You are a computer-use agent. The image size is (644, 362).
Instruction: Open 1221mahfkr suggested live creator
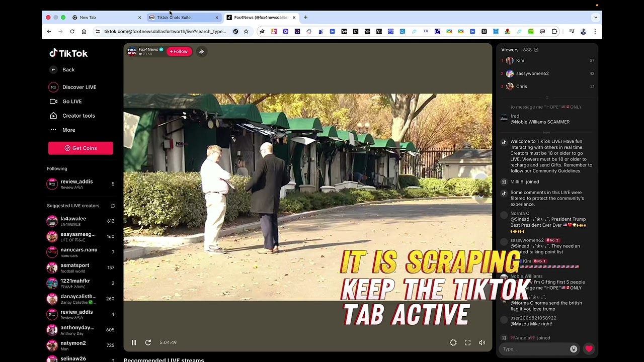pyautogui.click(x=80, y=284)
